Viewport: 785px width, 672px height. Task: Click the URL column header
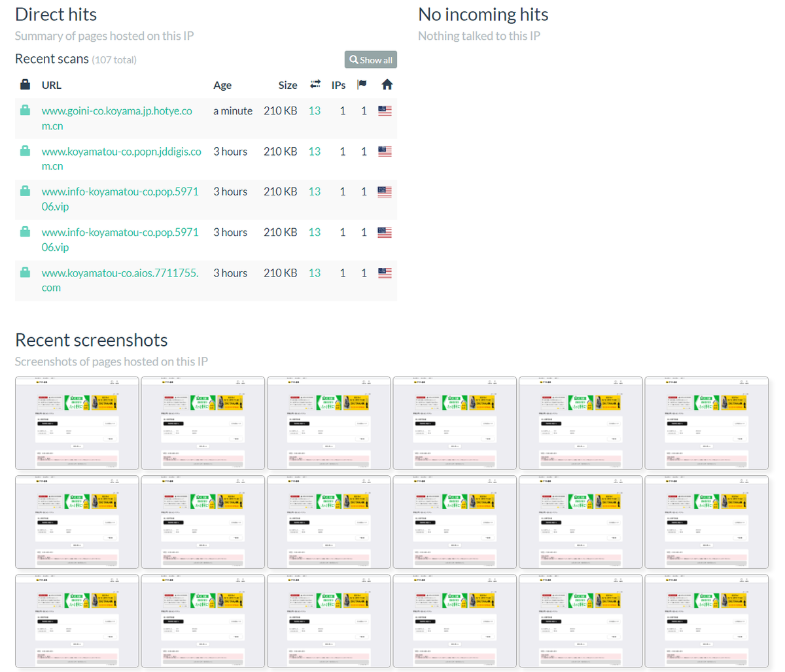[52, 85]
